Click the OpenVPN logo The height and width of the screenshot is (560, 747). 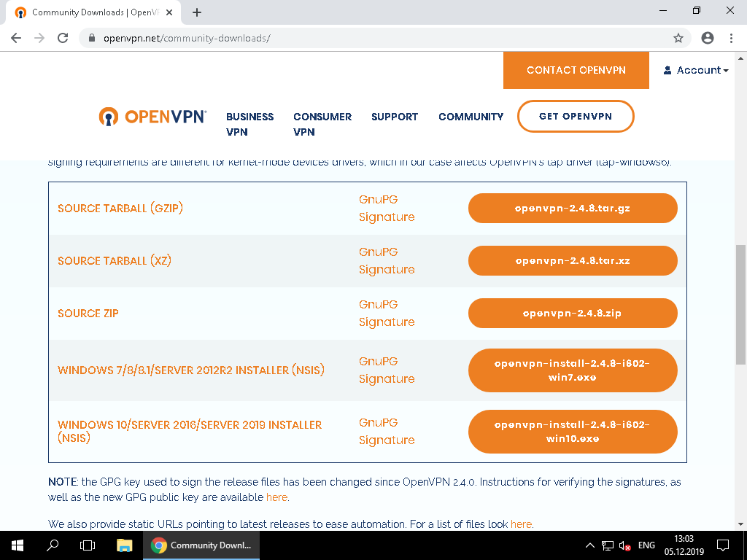pos(152,117)
